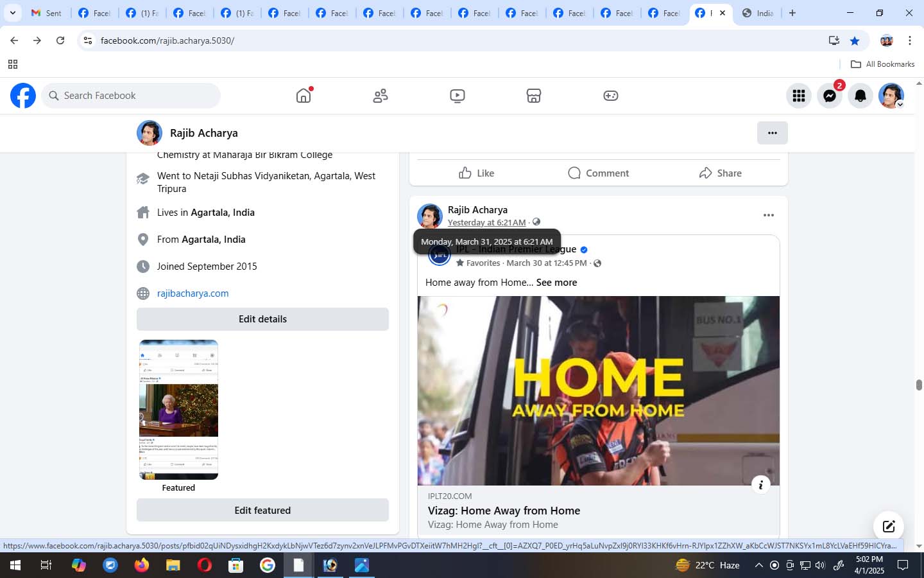Open the account profile picture menu
The width and height of the screenshot is (924, 578).
[891, 96]
